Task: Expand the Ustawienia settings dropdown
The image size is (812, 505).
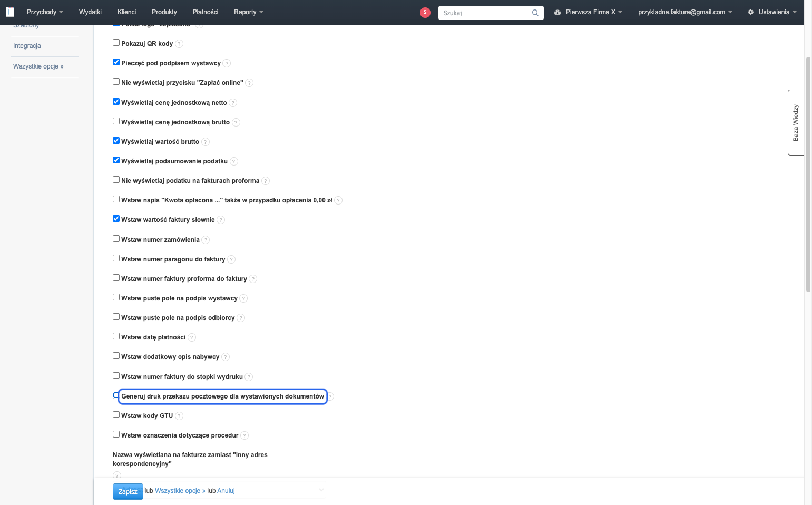Action: coord(772,12)
